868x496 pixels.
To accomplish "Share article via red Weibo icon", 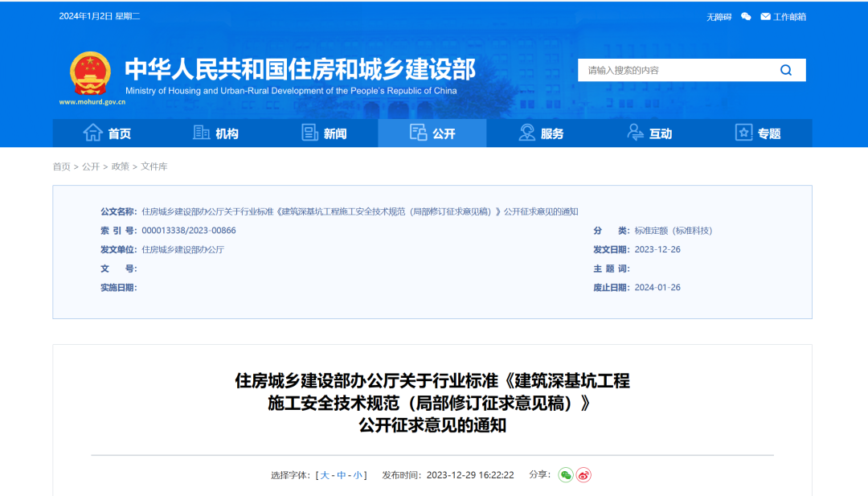I will (583, 475).
